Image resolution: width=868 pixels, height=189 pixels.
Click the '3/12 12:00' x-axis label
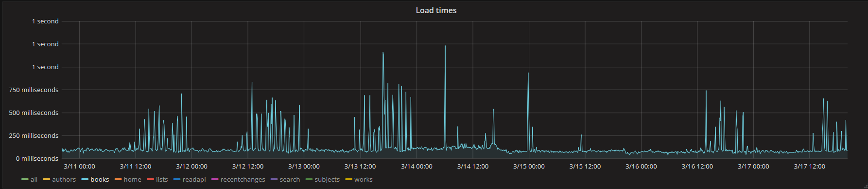point(248,167)
